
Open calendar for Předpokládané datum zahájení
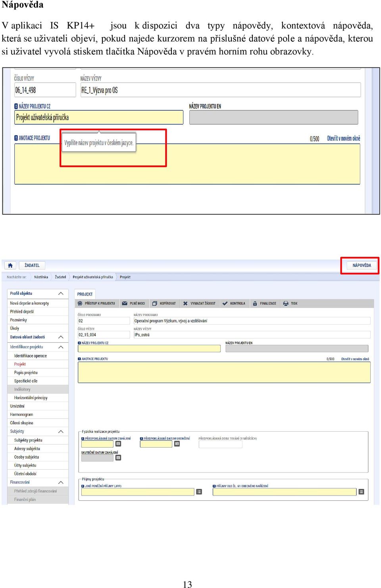(x=118, y=444)
